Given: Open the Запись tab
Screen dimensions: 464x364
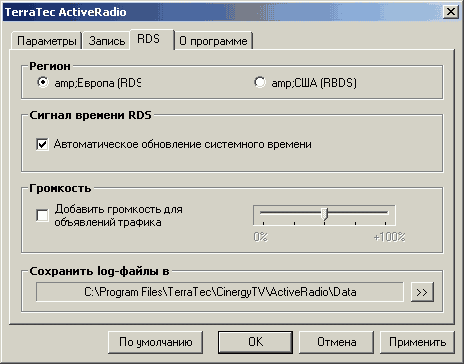Looking at the screenshot, I should click(x=107, y=41).
